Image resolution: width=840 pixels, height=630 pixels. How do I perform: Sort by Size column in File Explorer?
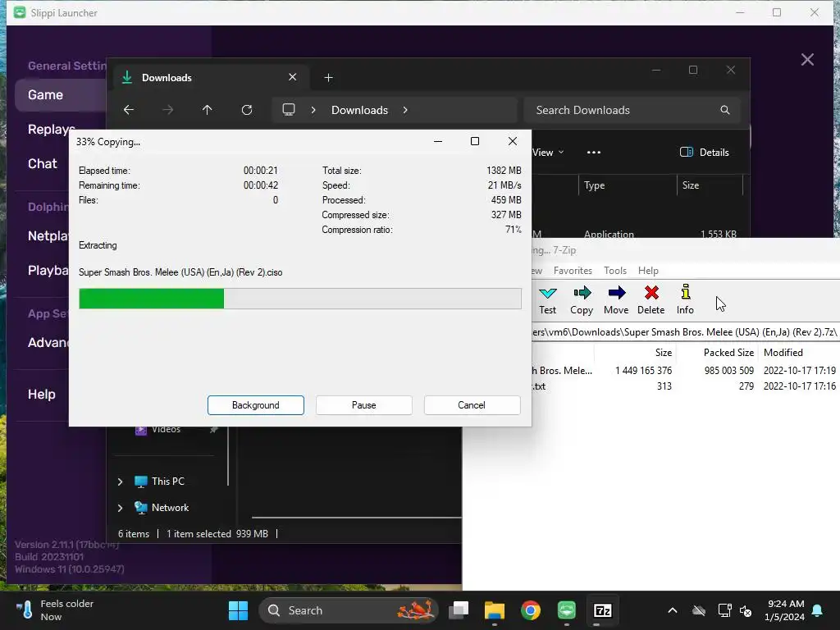click(x=710, y=185)
